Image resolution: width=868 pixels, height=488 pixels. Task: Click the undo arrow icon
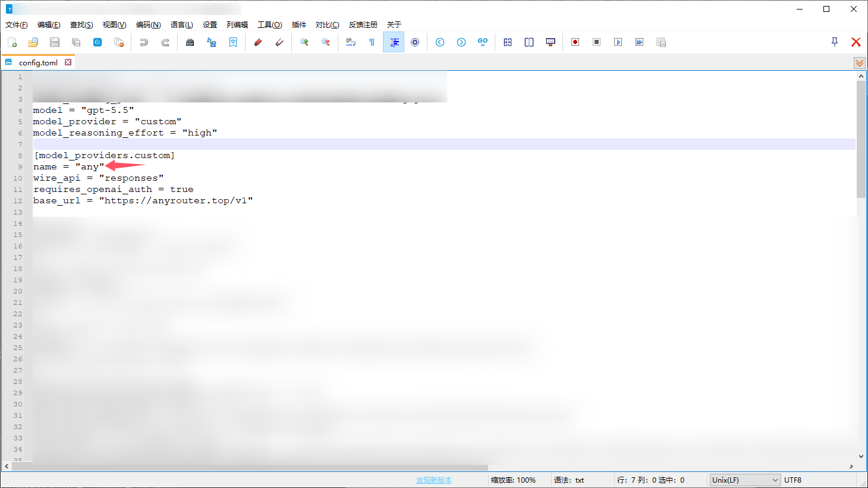tap(144, 42)
